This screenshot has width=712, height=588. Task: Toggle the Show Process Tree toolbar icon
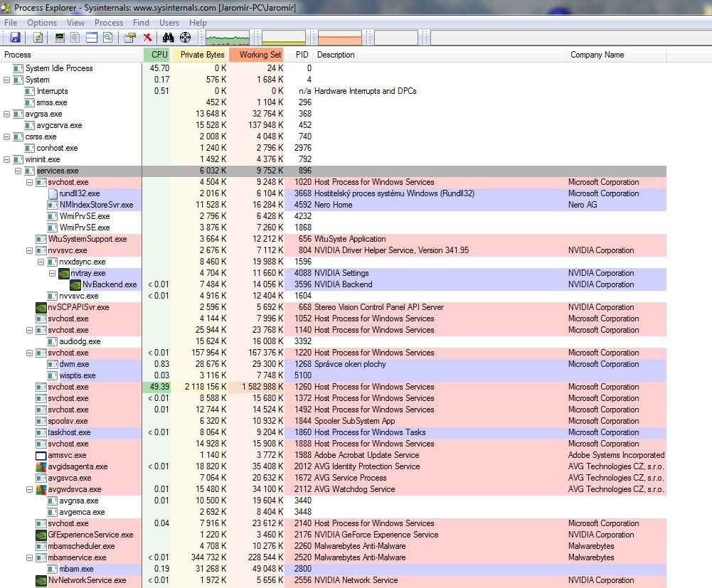[x=75, y=38]
